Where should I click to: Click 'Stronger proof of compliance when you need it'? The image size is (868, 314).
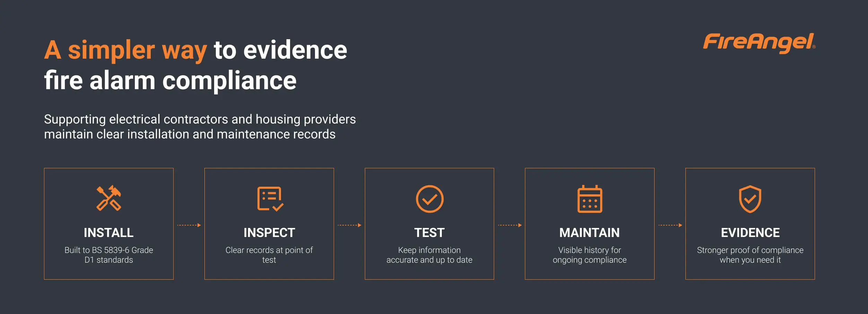pos(750,255)
